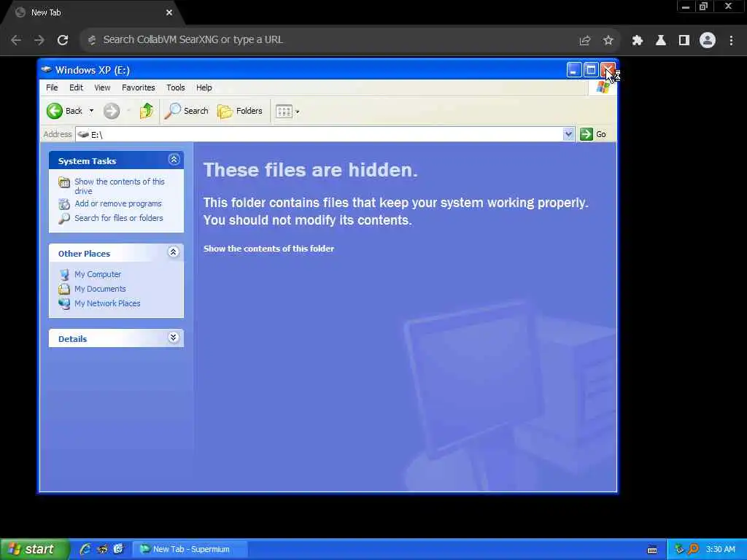Reload the browser page
The image size is (747, 560).
63,40
